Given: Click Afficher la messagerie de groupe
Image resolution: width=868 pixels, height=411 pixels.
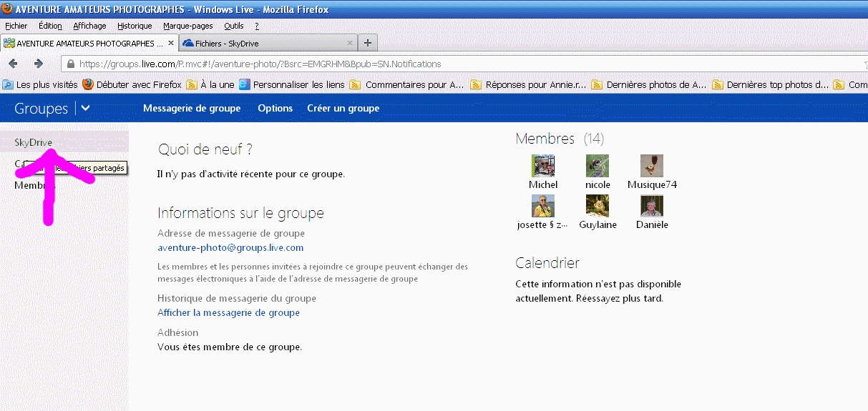Looking at the screenshot, I should [x=228, y=313].
